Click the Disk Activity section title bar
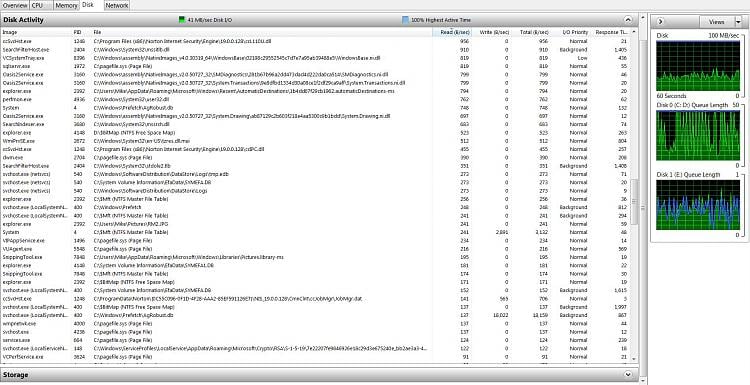This screenshot has width=750, height=385. click(319, 20)
